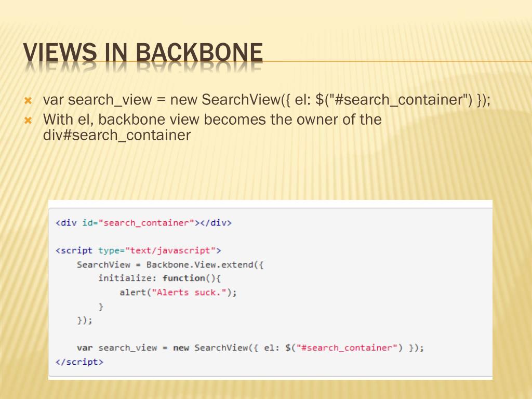This screenshot has height=399, width=532.
Task: Click the 'VIEWS IN BACKBONE' slide title
Action: (143, 52)
